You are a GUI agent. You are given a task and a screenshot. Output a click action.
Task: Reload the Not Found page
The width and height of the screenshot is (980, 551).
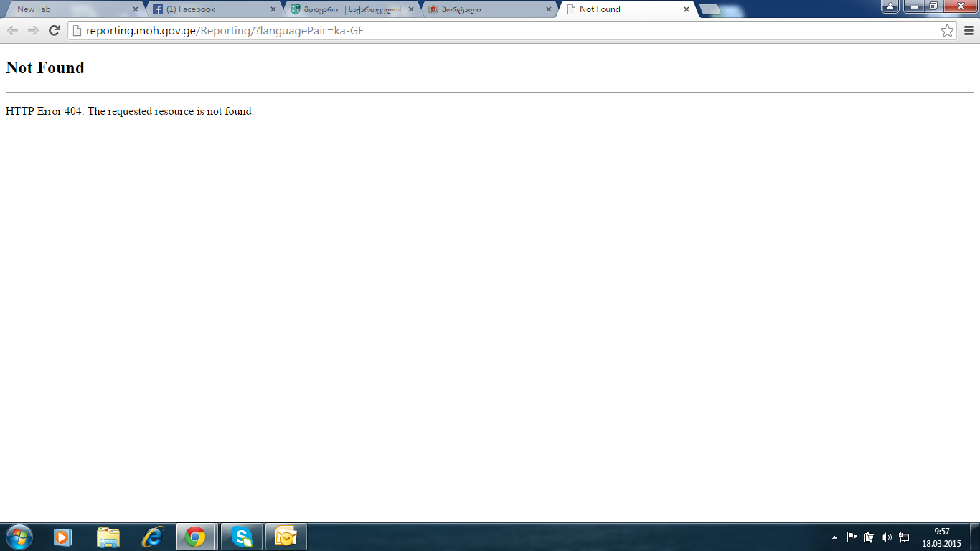(54, 30)
